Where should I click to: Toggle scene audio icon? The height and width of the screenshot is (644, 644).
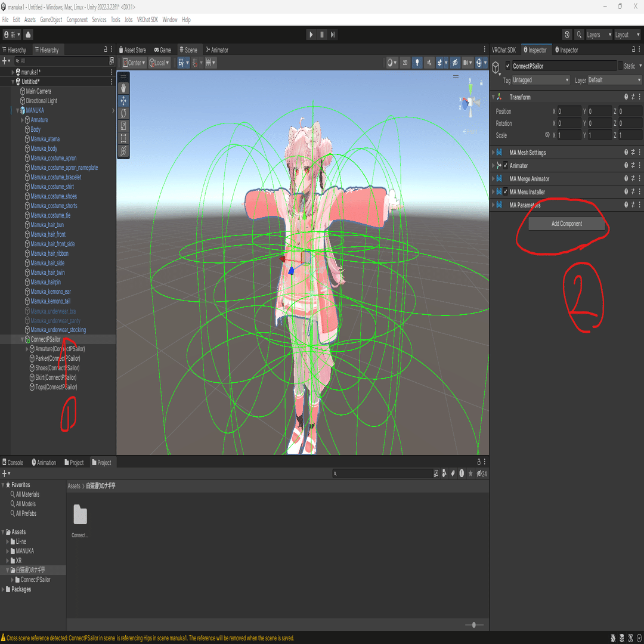(x=429, y=63)
